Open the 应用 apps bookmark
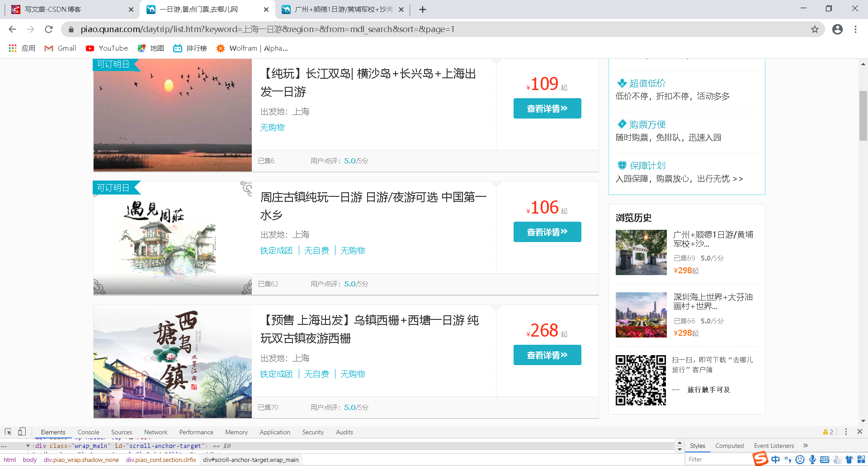The width and height of the screenshot is (868, 466). (x=22, y=48)
